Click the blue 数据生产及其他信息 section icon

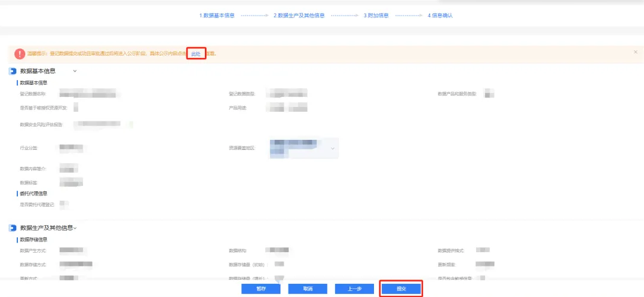[x=13, y=228]
